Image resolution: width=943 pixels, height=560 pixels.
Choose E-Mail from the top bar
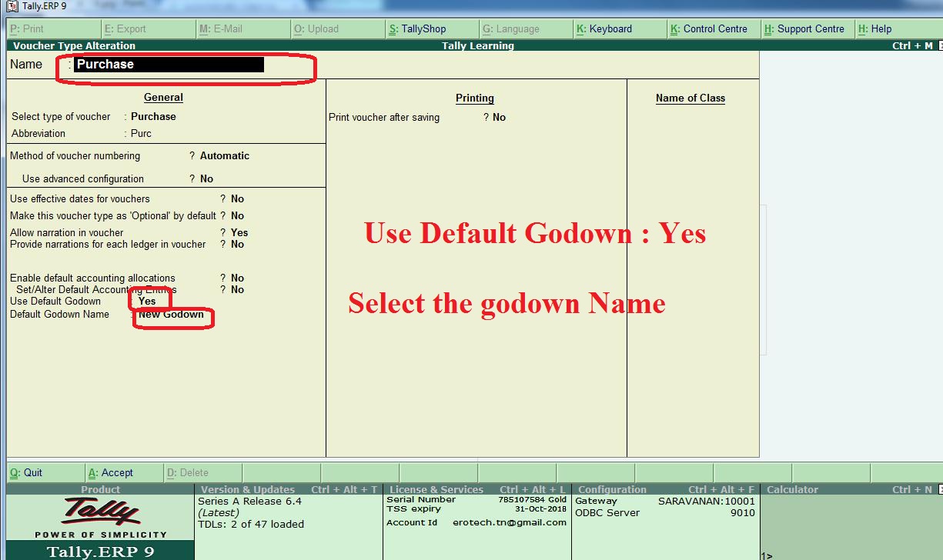pyautogui.click(x=243, y=28)
